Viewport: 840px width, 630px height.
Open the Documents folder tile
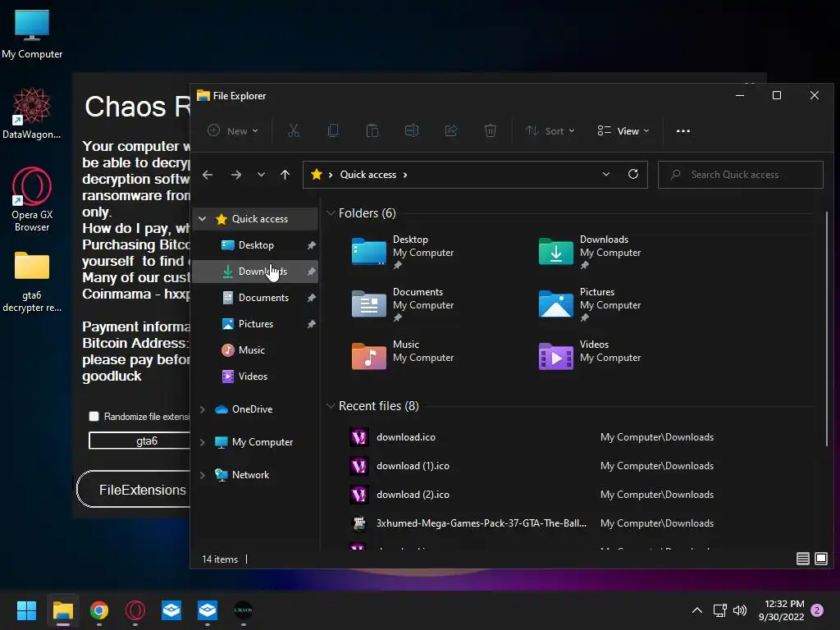pos(403,304)
